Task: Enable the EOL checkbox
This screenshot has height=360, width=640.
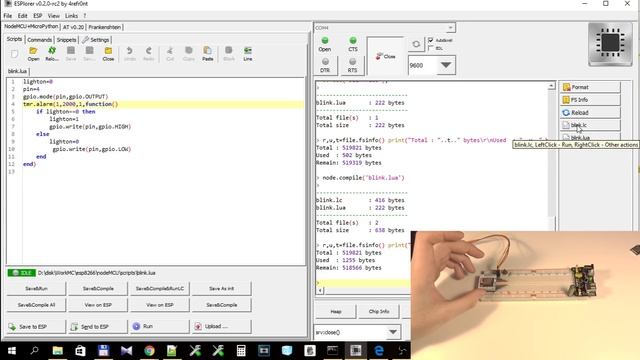Action: tap(431, 48)
